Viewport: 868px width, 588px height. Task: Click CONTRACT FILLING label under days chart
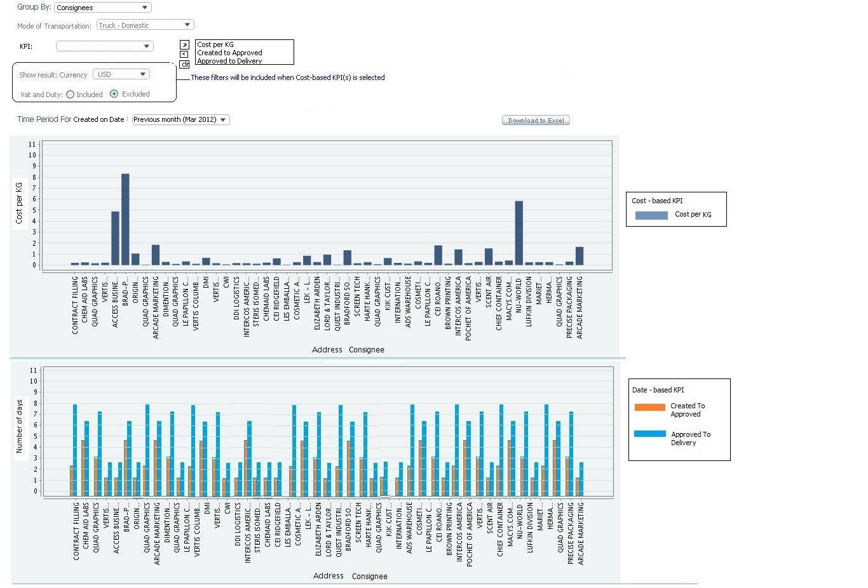pyautogui.click(x=76, y=531)
